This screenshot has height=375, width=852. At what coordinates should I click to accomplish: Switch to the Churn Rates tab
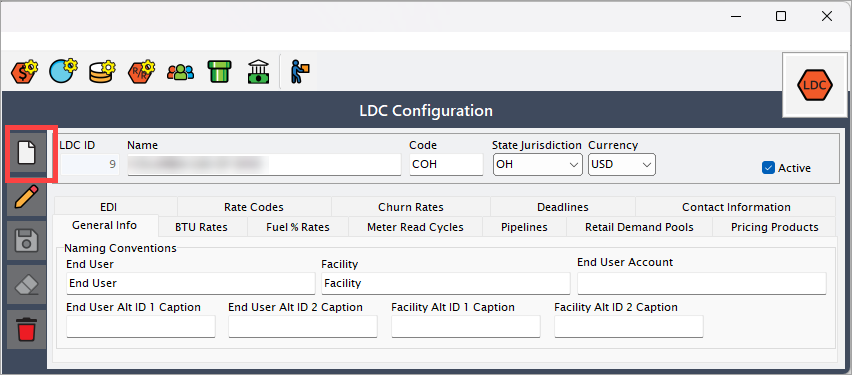click(x=411, y=207)
